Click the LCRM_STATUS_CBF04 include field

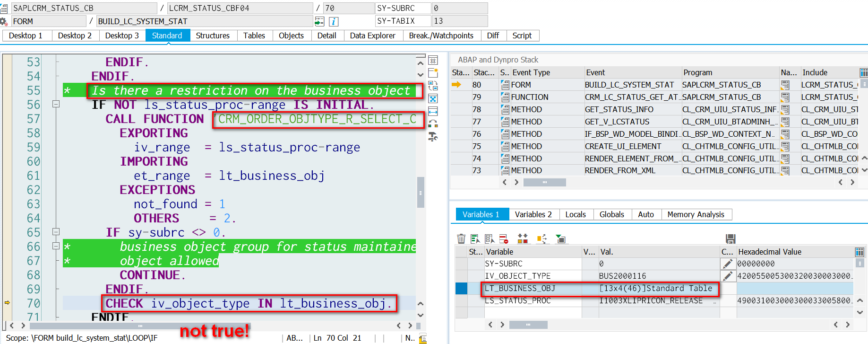(x=240, y=8)
